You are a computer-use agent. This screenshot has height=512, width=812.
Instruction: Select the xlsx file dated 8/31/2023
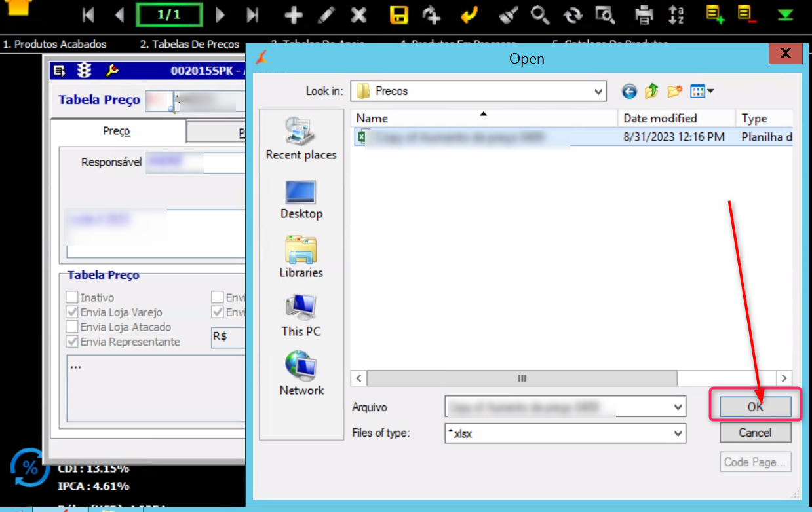572,137
